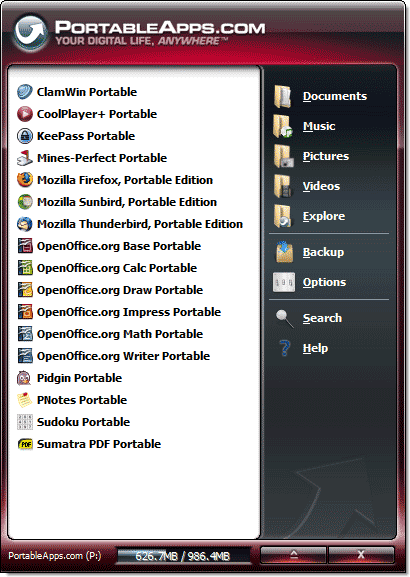Click the Help question mark icon
410x577 pixels.
point(284,348)
